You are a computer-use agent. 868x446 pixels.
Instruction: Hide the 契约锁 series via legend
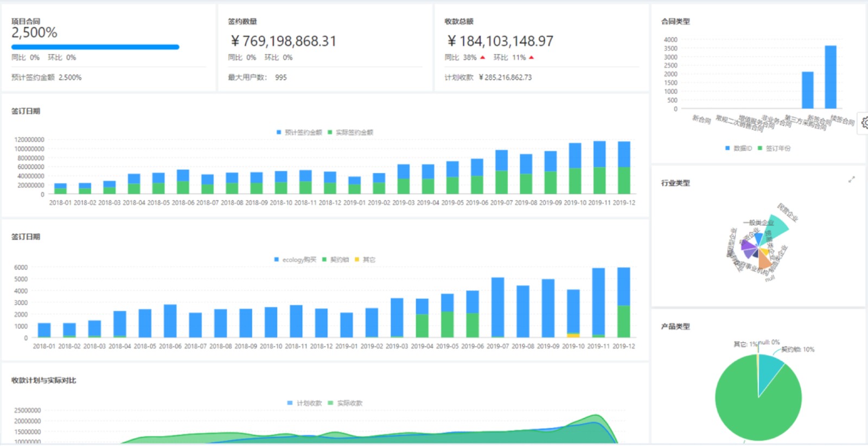point(335,259)
